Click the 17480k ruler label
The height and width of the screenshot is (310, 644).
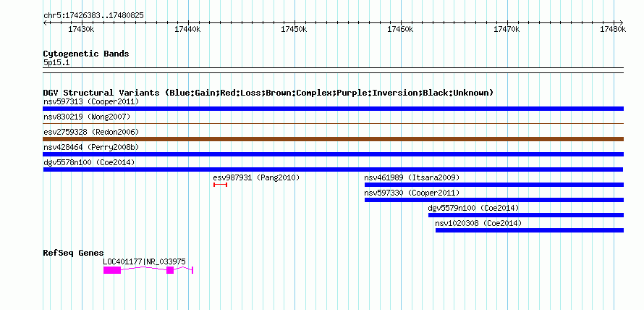[613, 29]
